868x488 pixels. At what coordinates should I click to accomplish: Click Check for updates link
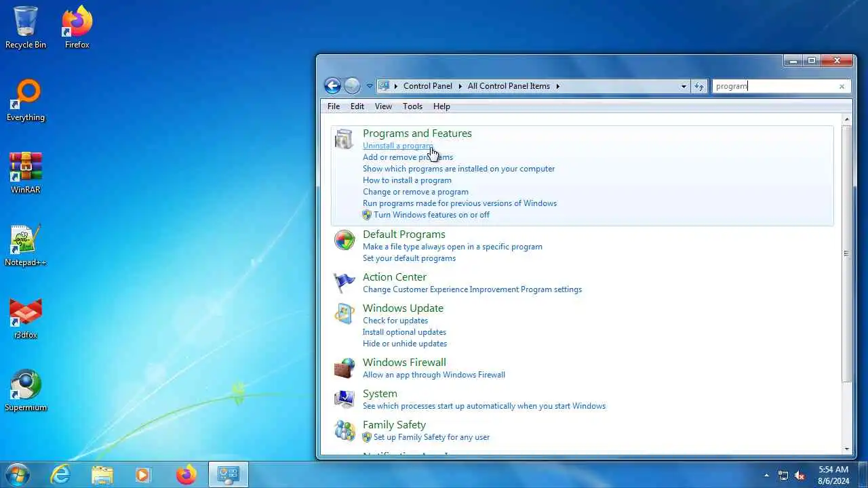pyautogui.click(x=395, y=321)
